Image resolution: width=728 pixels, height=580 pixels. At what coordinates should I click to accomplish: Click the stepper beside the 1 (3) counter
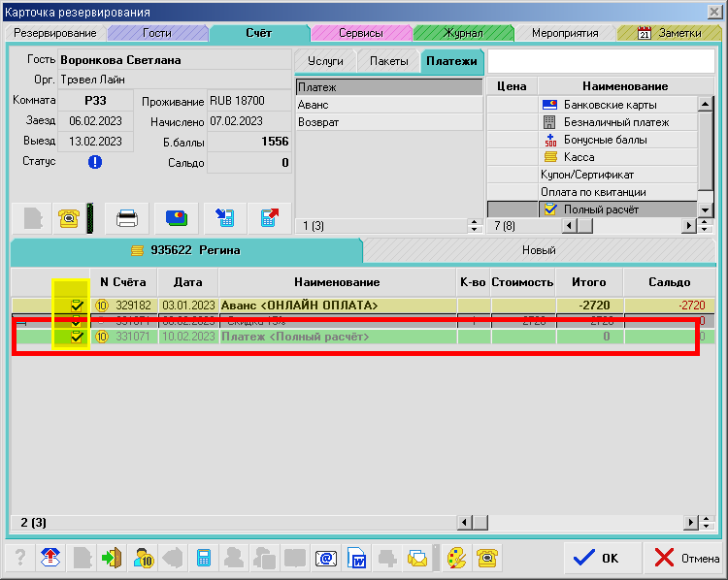pos(475,226)
